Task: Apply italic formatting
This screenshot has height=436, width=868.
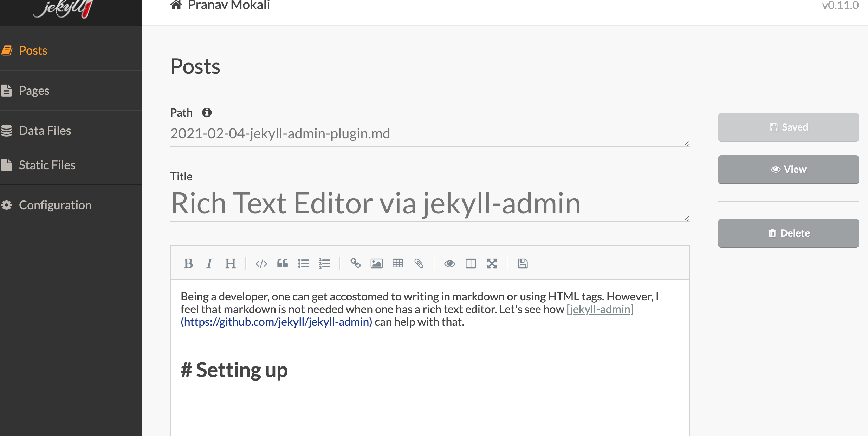Action: coord(209,264)
